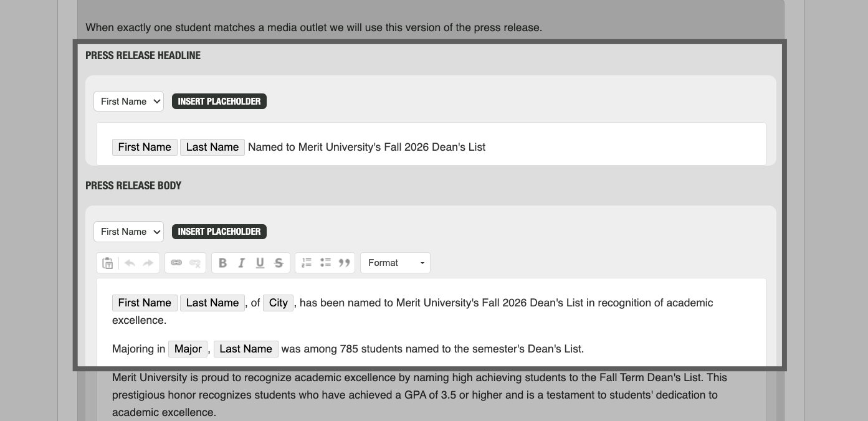Screen dimensions: 868x421
Task: Open the body placeholder dropdown showing First Name
Action: [x=128, y=231]
